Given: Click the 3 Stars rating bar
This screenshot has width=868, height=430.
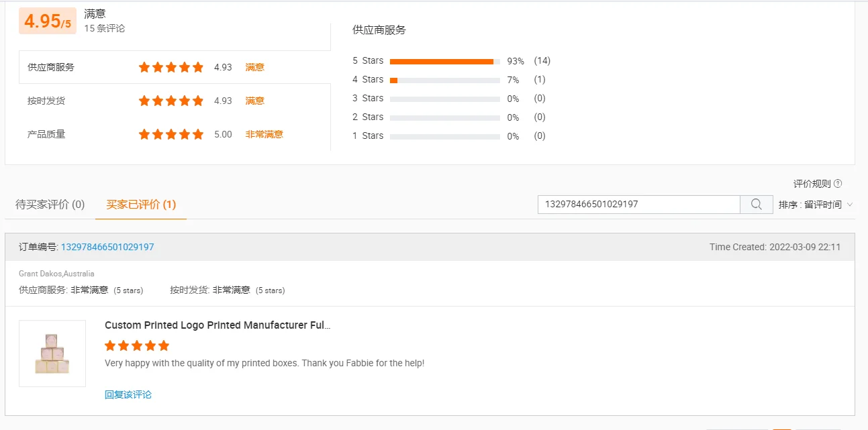Looking at the screenshot, I should tap(445, 99).
